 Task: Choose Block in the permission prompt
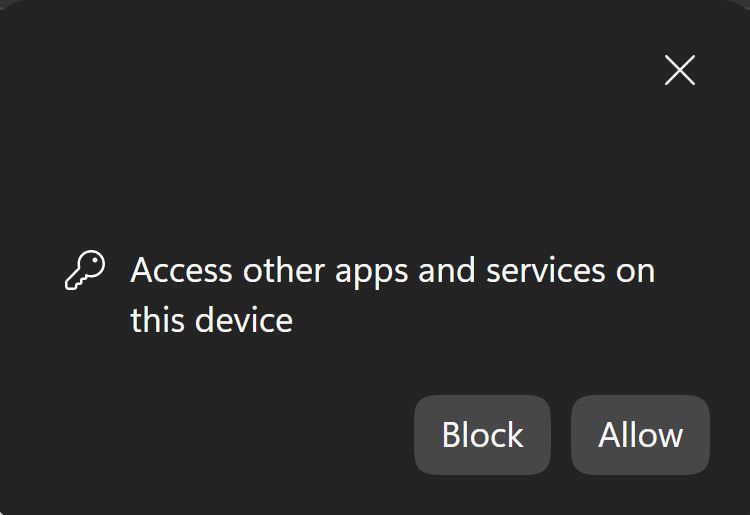tap(482, 435)
